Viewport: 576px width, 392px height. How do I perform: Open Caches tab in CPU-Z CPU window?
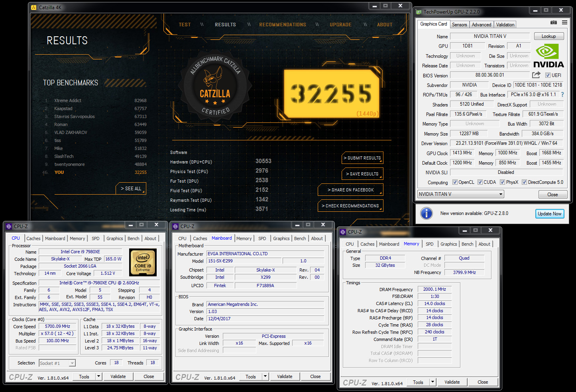coord(33,238)
